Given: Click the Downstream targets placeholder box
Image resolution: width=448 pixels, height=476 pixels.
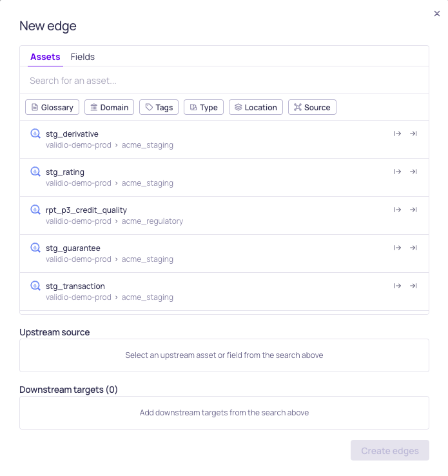Looking at the screenshot, I should (x=224, y=413).
